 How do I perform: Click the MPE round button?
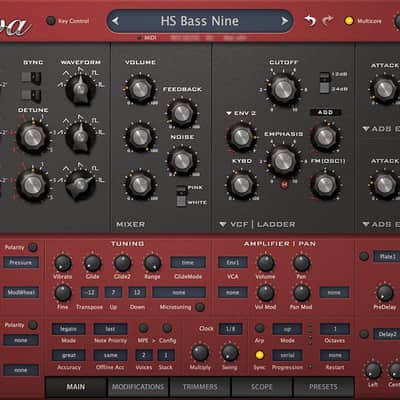[x=143, y=328]
